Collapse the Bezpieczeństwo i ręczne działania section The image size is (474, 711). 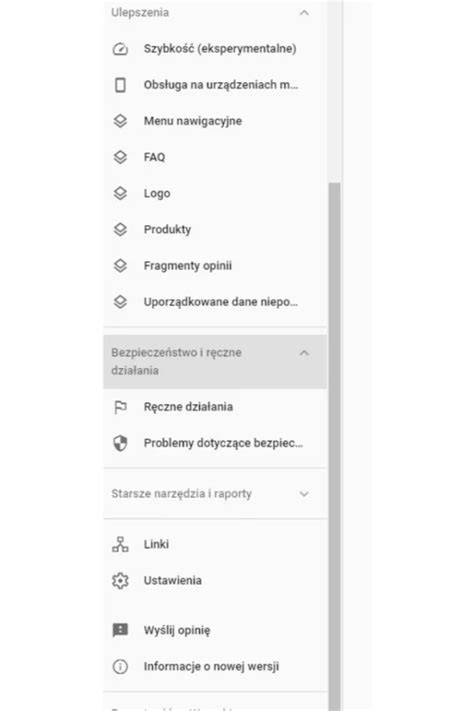215,362
